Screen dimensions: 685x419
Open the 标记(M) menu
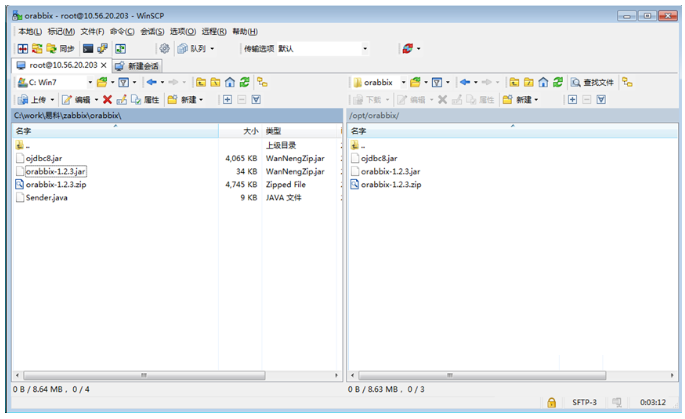coord(61,31)
